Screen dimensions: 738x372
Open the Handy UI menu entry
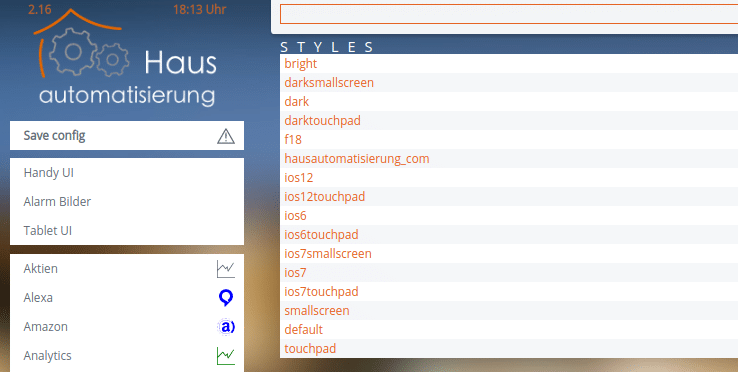48,173
